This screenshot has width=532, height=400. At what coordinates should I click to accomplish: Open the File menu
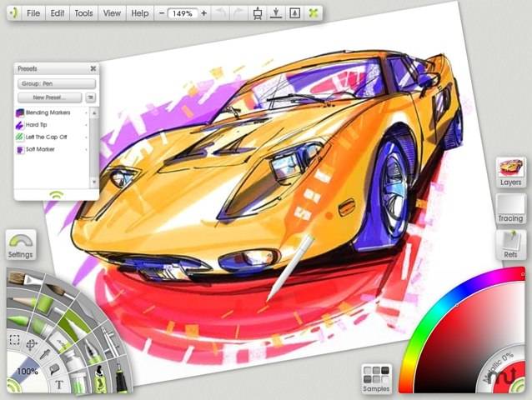[33, 13]
